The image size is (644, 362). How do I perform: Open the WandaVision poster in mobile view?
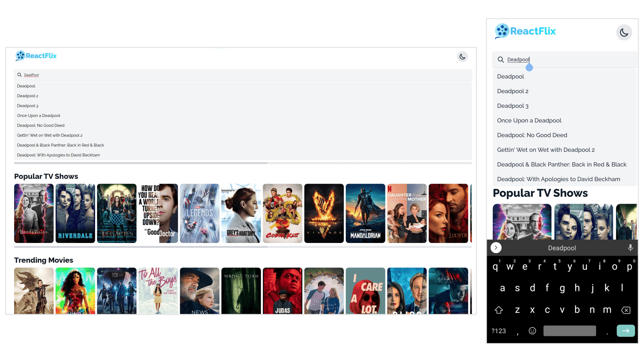click(522, 222)
